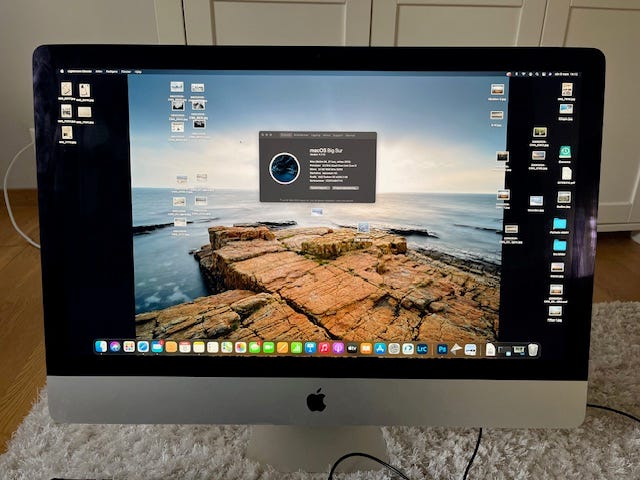The height and width of the screenshot is (480, 640).
Task: Open Finder from the Dock
Action: pyautogui.click(x=101, y=347)
